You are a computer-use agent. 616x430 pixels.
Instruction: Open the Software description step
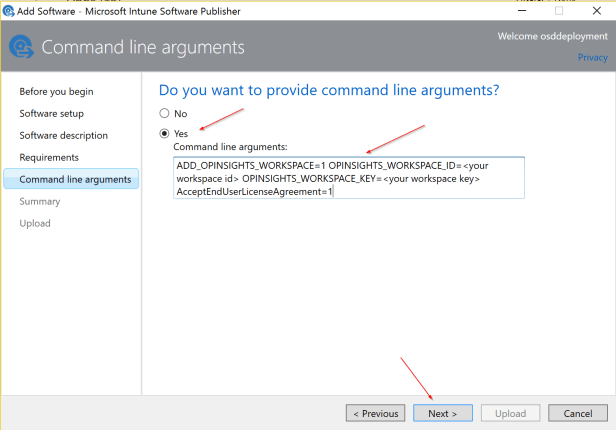pyautogui.click(x=63, y=135)
